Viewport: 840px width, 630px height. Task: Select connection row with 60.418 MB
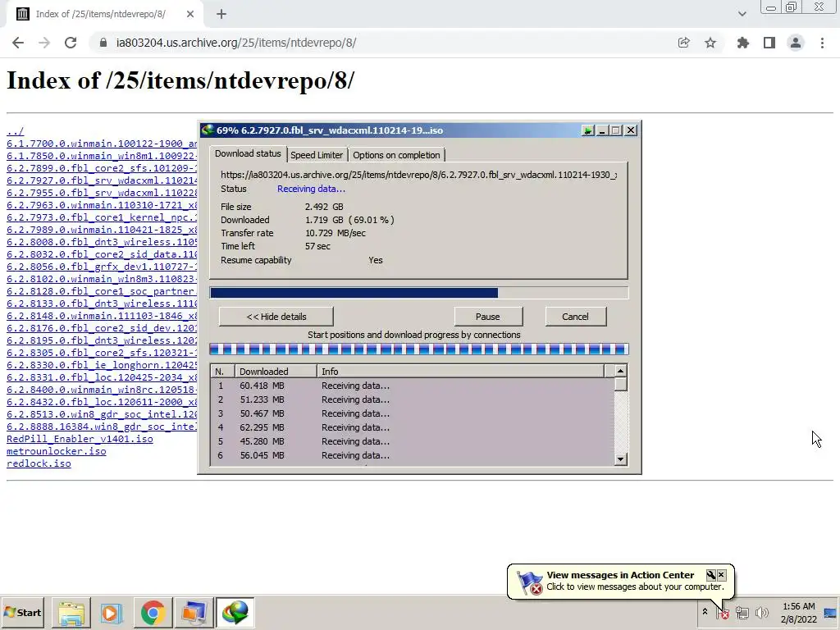click(x=413, y=386)
